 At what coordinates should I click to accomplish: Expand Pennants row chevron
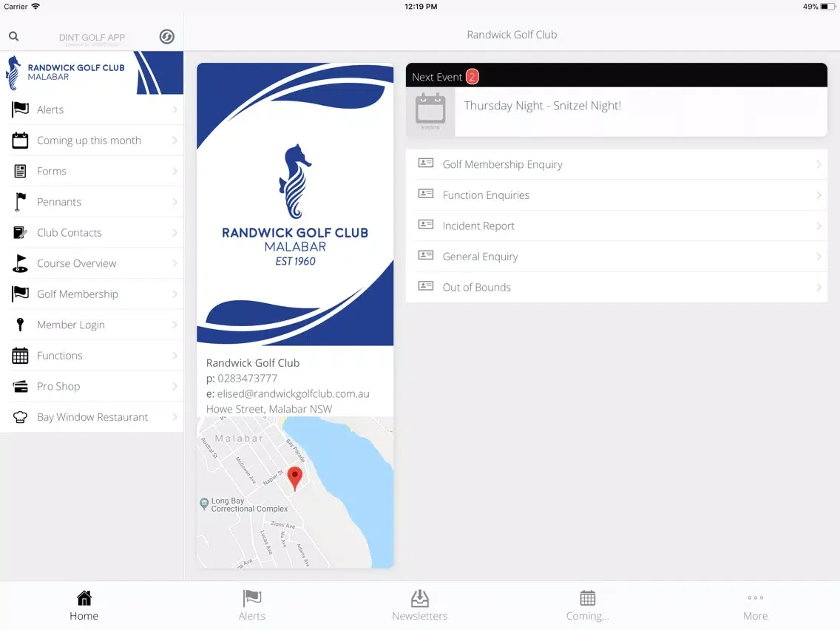tap(175, 202)
